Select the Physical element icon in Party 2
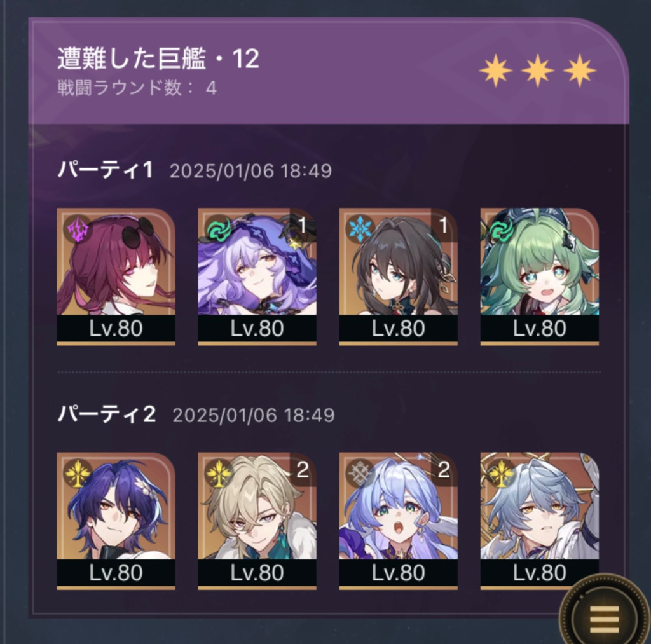Screen dimensions: 651x644 [360, 473]
